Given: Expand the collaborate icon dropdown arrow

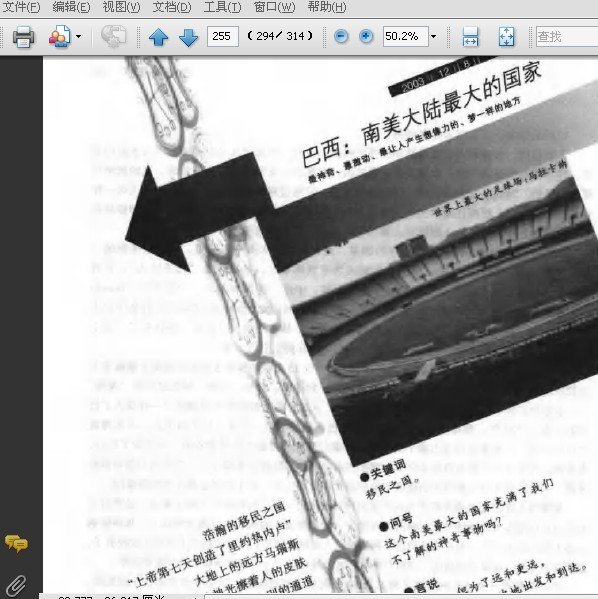Looking at the screenshot, I should pyautogui.click(x=78, y=37).
